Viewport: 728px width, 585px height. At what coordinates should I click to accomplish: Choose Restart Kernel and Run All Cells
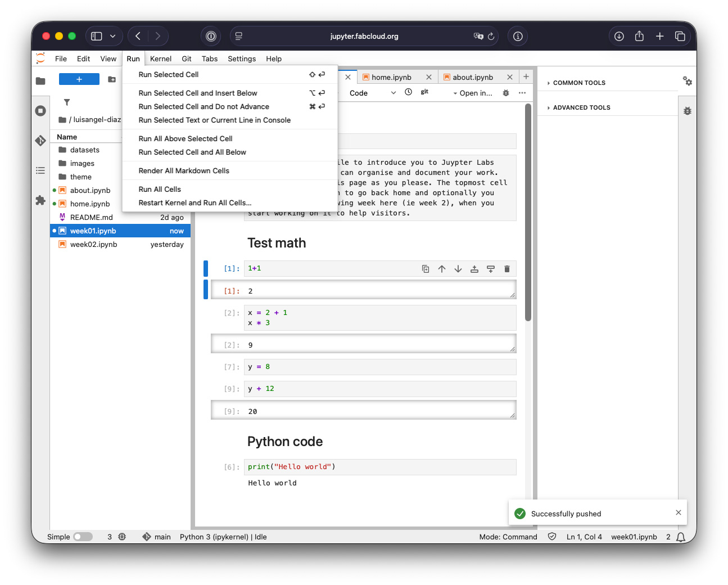195,202
